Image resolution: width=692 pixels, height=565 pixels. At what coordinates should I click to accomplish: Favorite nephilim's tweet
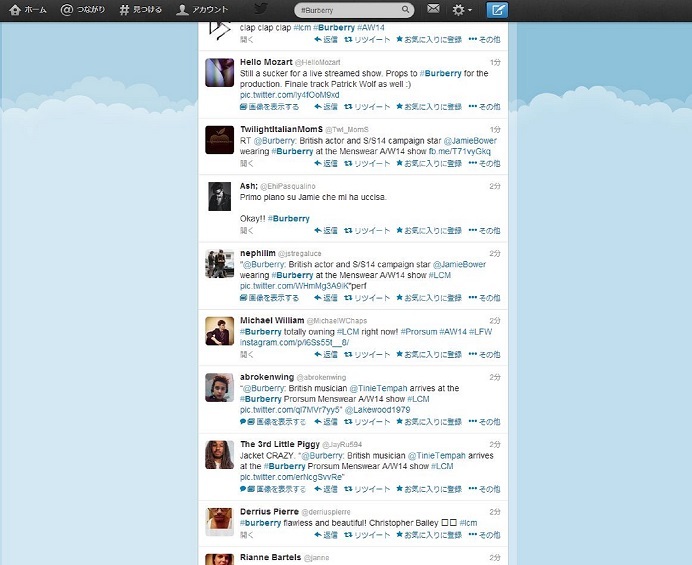coord(429,298)
